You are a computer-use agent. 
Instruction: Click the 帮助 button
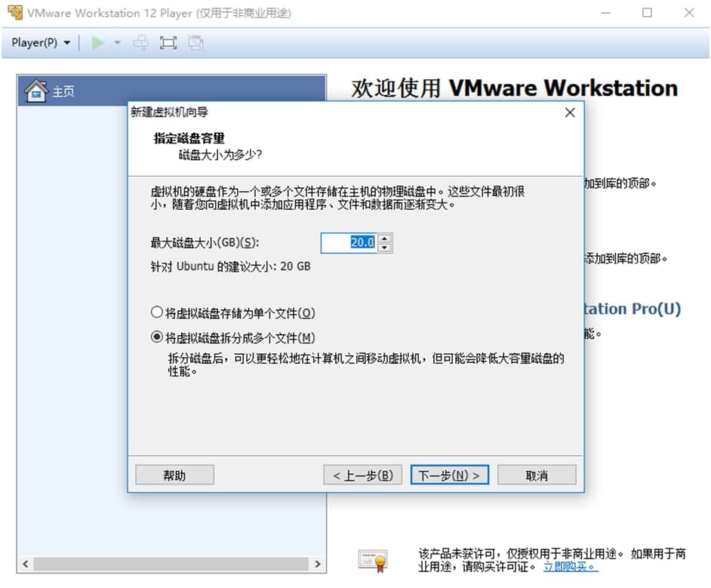[174, 474]
